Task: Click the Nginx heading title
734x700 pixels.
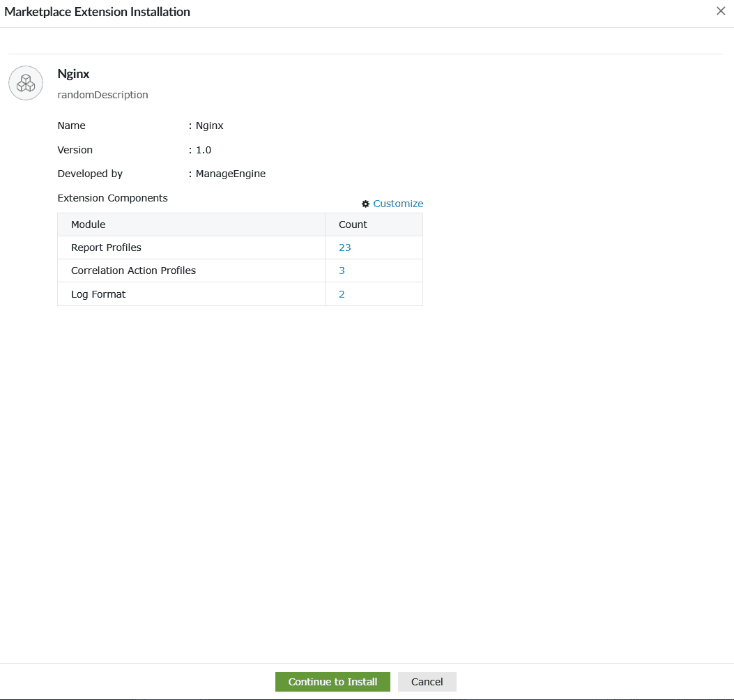Action: point(73,74)
